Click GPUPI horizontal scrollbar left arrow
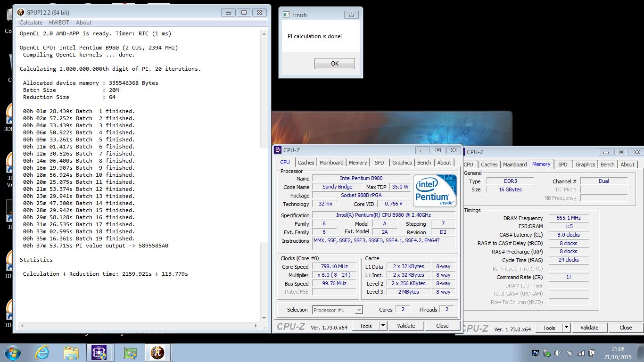Image resolution: width=644 pixels, height=362 pixels. (22, 325)
